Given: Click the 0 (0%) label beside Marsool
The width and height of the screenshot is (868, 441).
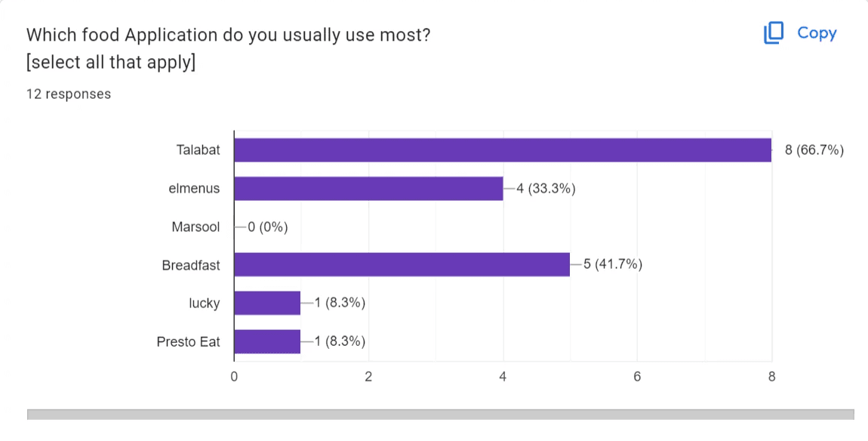Looking at the screenshot, I should coord(268,227).
